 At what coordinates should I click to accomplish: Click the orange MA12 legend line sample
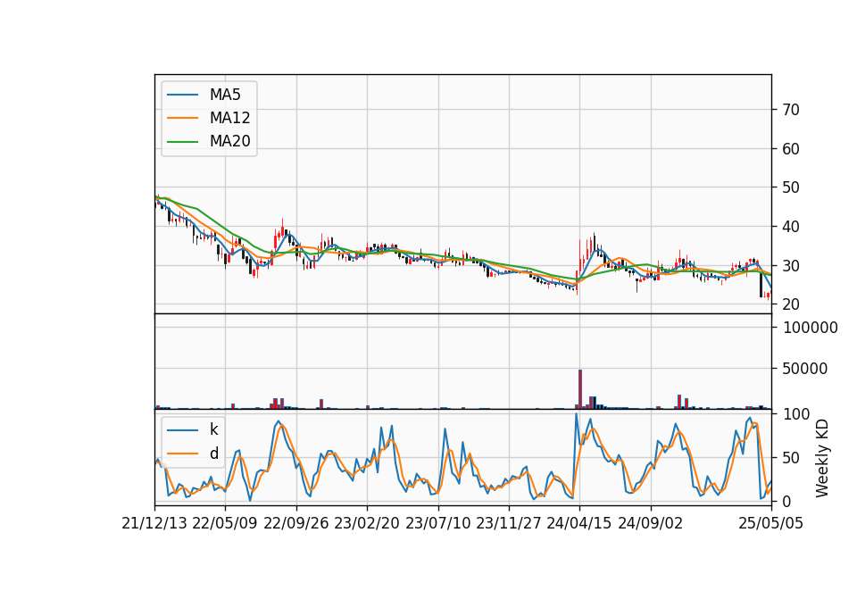[x=182, y=118]
